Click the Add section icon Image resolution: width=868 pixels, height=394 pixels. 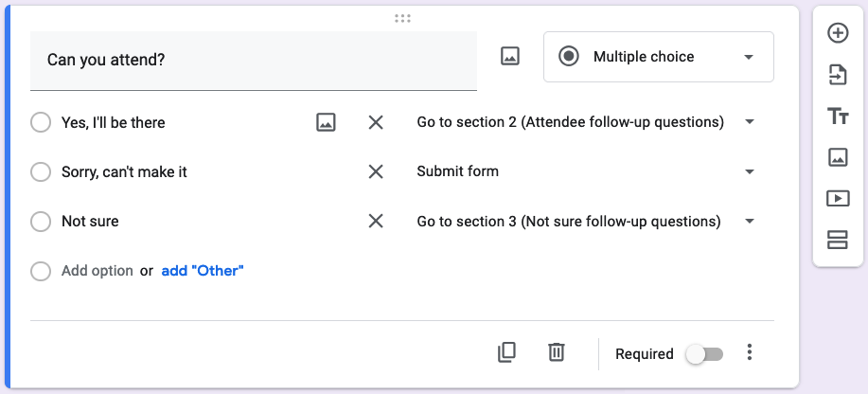838,240
